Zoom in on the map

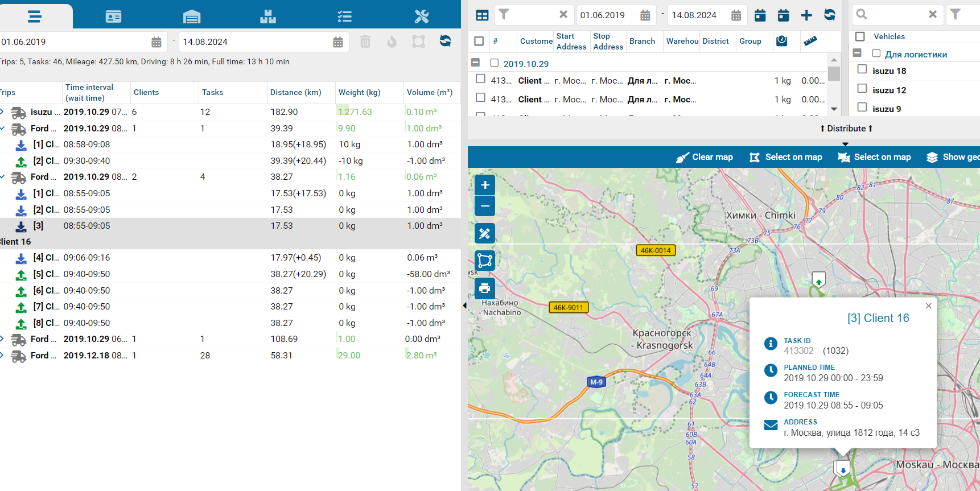point(485,185)
